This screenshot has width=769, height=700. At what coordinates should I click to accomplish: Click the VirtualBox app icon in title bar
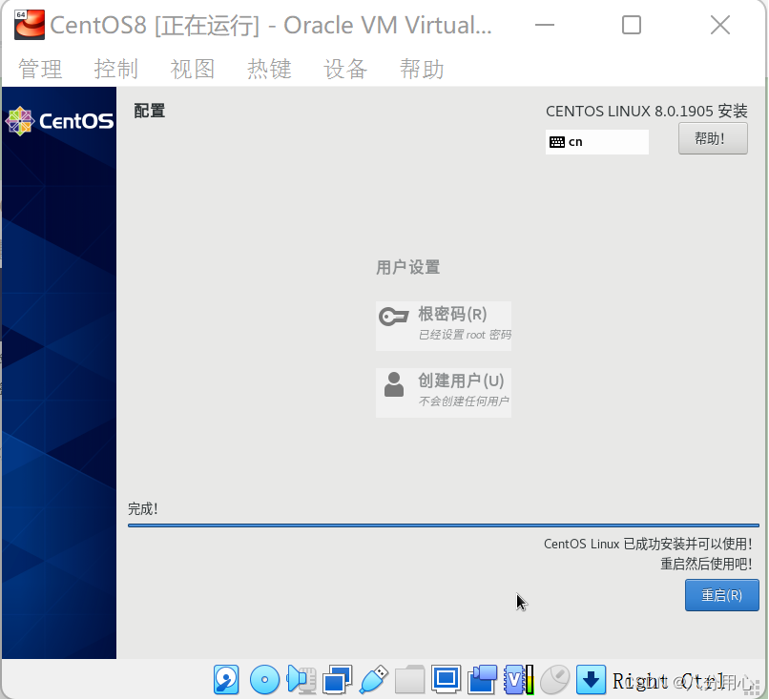coord(30,25)
